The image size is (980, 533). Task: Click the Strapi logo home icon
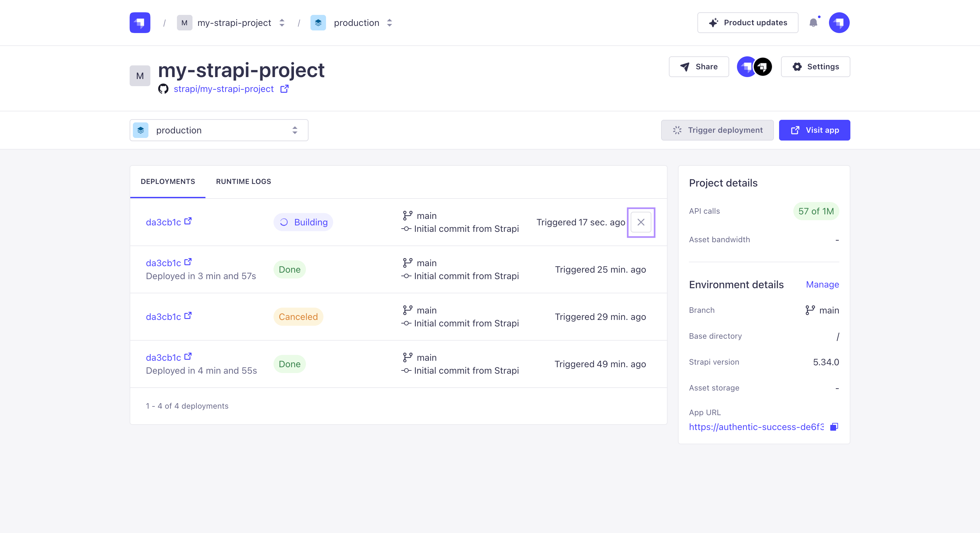[140, 23]
